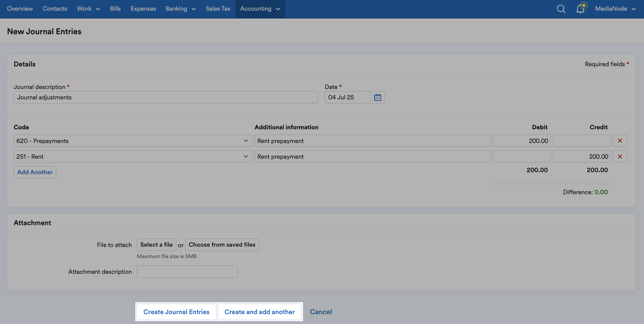
Task: Expand the 251 - Rent code dropdown
Action: click(x=133, y=156)
